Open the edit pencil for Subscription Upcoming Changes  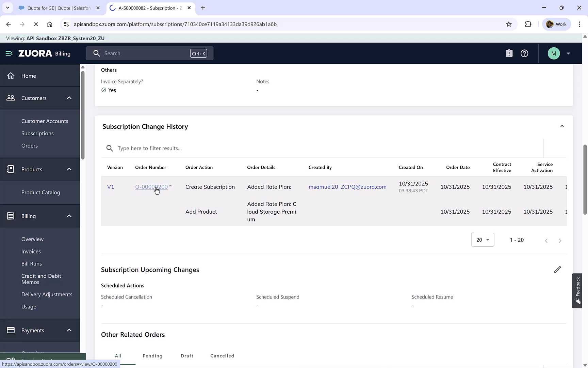(x=558, y=270)
